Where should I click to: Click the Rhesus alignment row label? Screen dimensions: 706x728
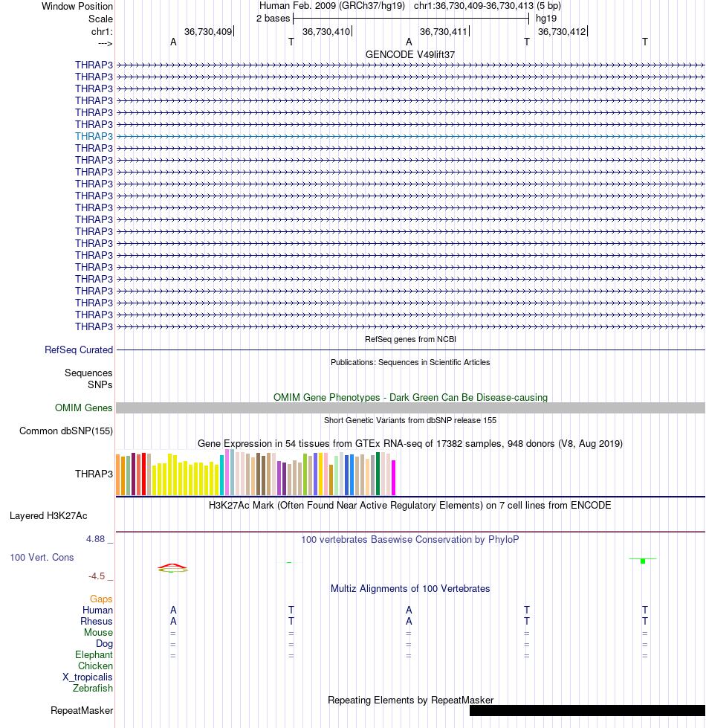97,621
